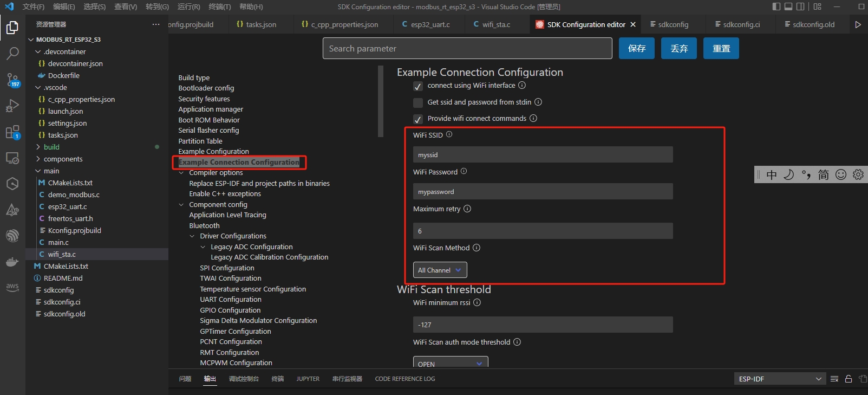
Task: Open the 文件(F) menu
Action: [x=34, y=7]
